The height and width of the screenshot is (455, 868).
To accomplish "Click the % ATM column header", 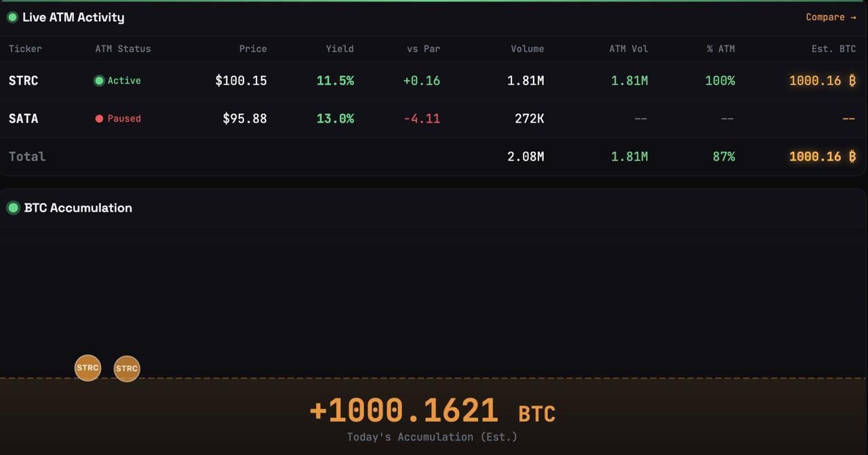I will click(x=720, y=49).
